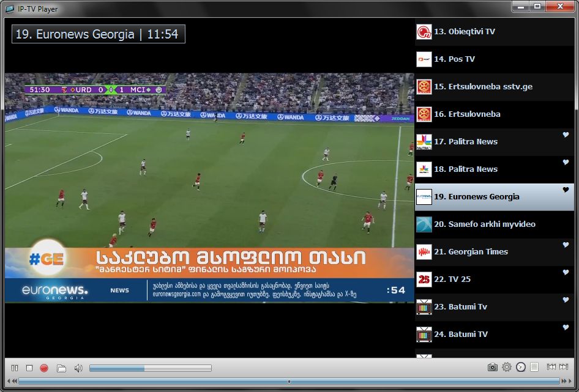Toggle favorite heart on 21. Georgian Times
This screenshot has height=392, width=579.
click(x=566, y=245)
